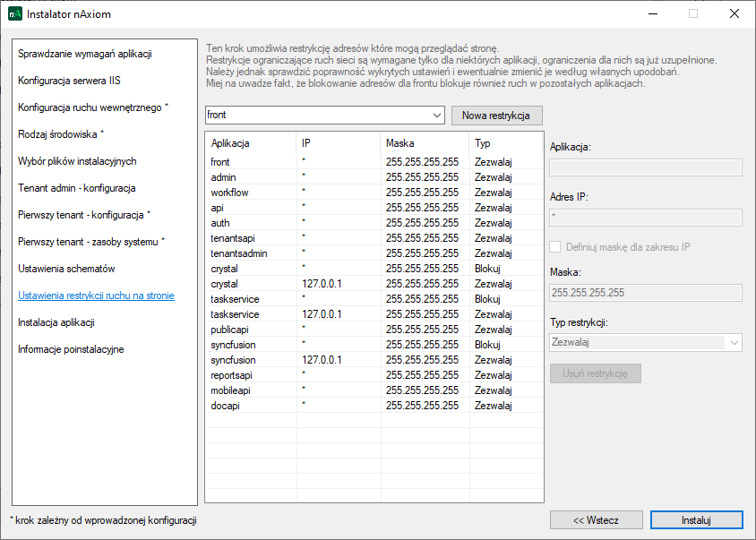Open Tenant admin - konfiguracja step
756x540 pixels.
[x=77, y=188]
